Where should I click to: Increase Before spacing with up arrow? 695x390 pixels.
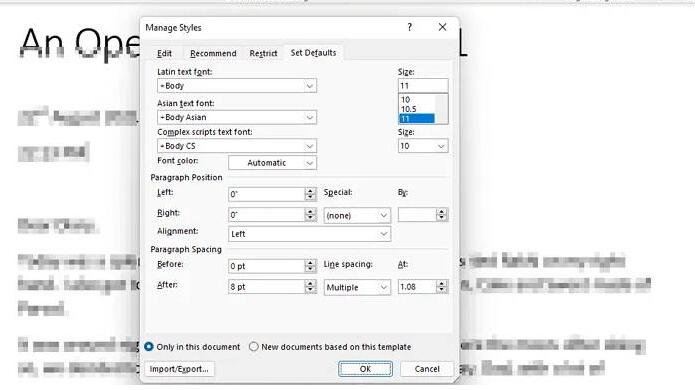pyautogui.click(x=310, y=263)
